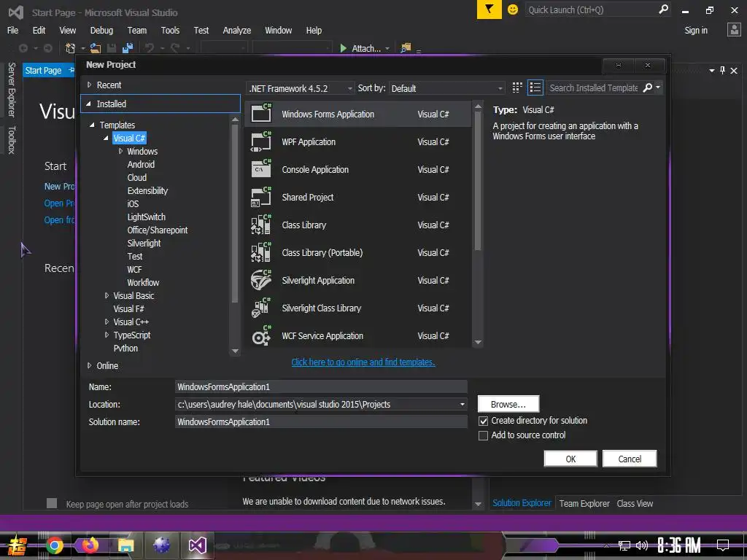This screenshot has width=747, height=560.
Task: Open File Explorer from the taskbar
Action: 125,545
